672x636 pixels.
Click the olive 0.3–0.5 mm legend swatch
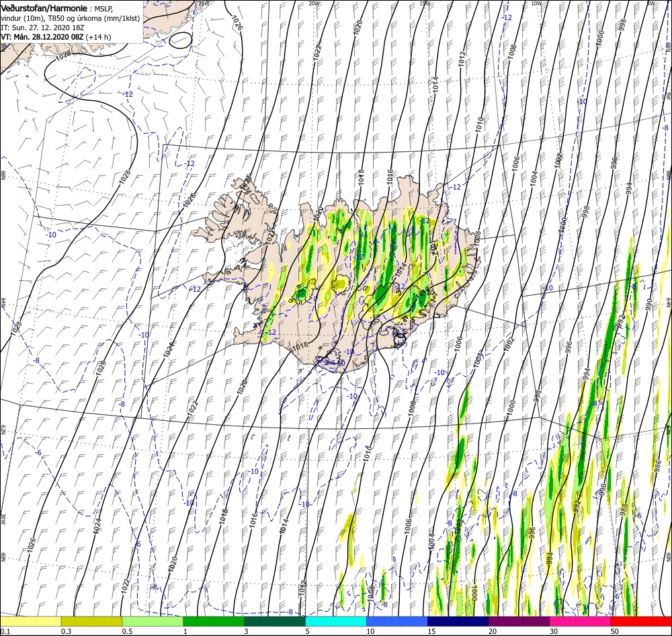pyautogui.click(x=91, y=621)
